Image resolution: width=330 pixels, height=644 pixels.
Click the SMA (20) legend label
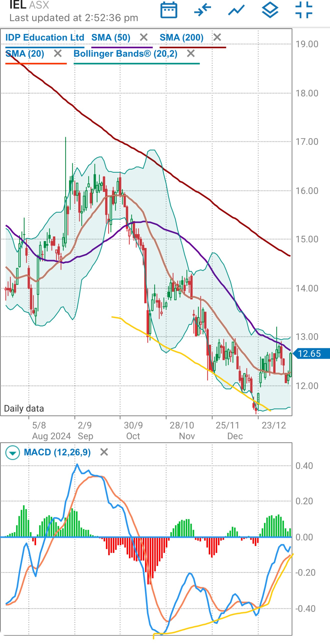tap(25, 53)
